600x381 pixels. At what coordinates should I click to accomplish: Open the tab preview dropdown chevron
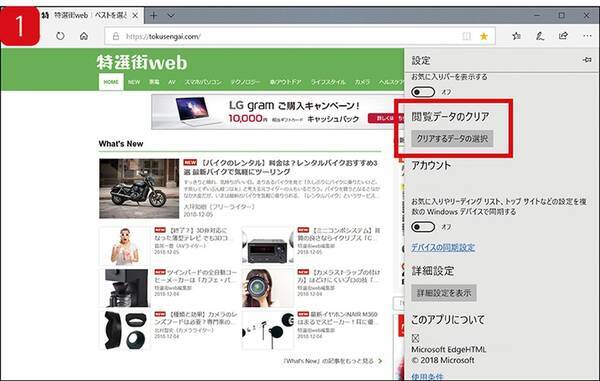(x=171, y=16)
